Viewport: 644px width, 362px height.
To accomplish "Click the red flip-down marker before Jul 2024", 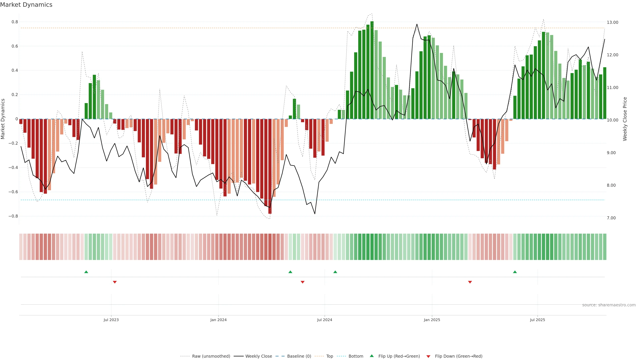I will (303, 282).
